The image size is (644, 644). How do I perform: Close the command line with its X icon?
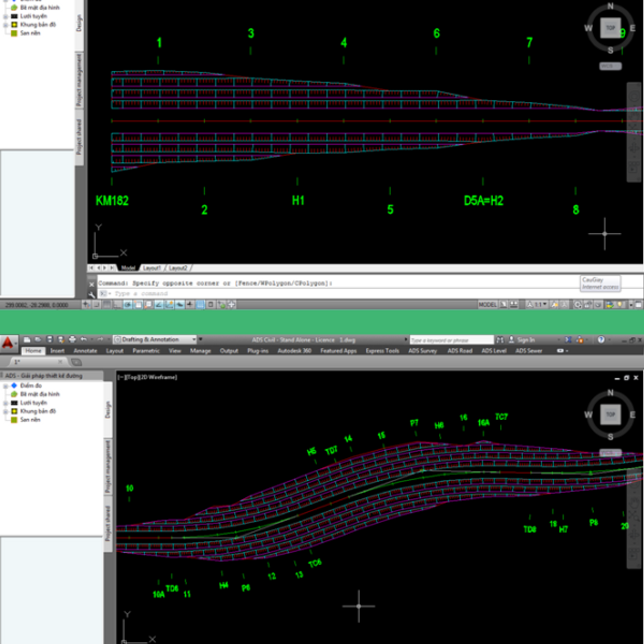tap(92, 284)
